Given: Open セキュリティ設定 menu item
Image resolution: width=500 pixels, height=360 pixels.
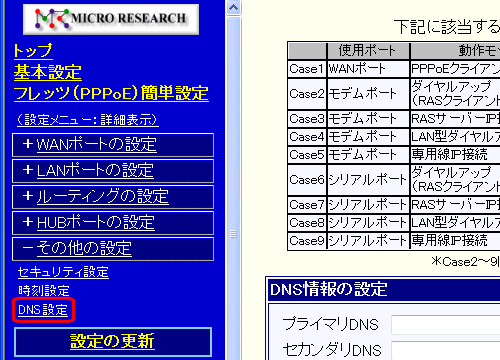Looking at the screenshot, I should pyautogui.click(x=63, y=272).
